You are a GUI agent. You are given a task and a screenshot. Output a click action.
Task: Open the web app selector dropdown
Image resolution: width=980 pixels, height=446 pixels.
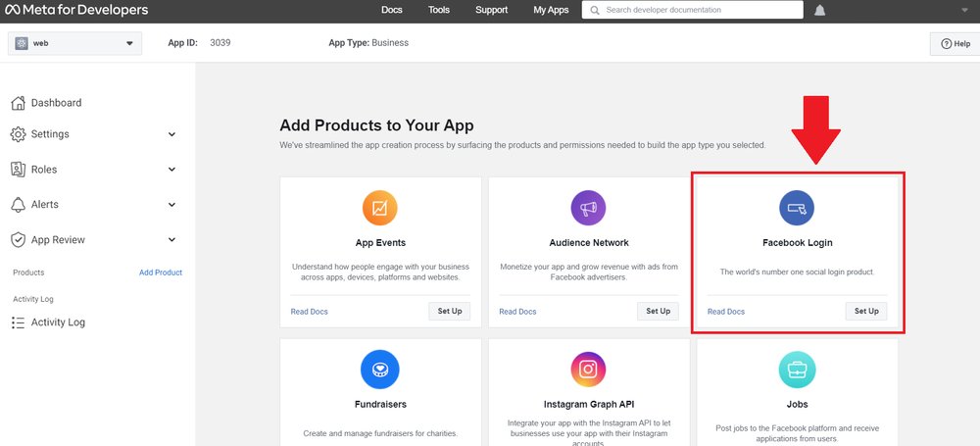point(75,43)
